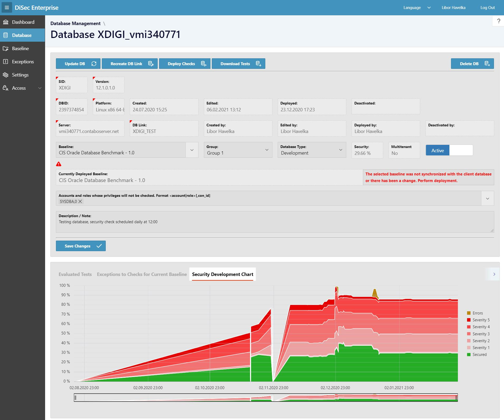Click the chart range slider left handle

75,398
